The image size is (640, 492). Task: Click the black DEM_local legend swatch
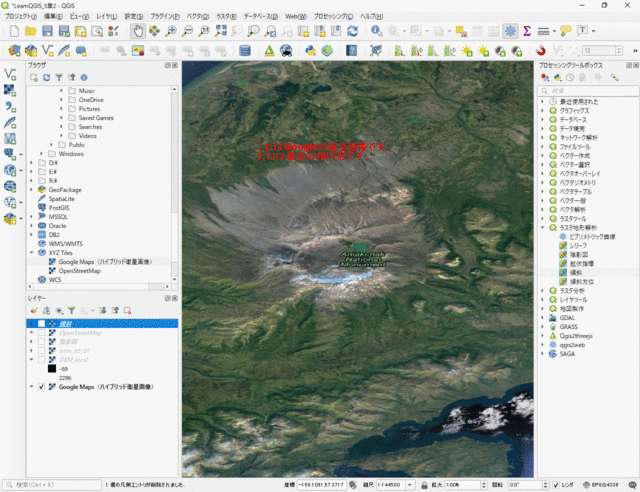52,368
